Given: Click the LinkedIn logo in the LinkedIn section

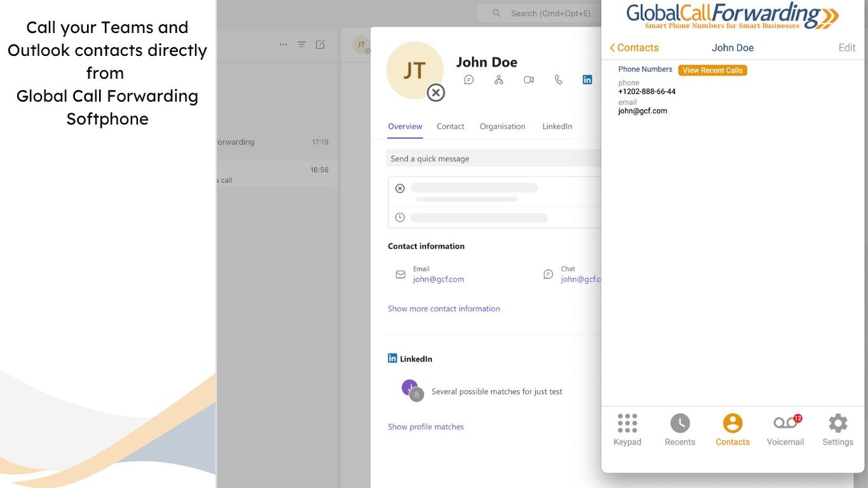Looking at the screenshot, I should click(x=393, y=358).
